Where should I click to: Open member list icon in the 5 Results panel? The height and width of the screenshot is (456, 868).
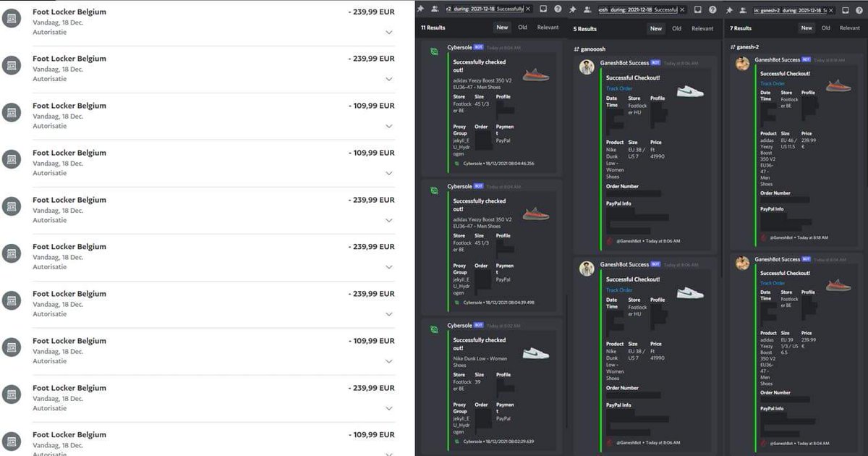(586, 9)
